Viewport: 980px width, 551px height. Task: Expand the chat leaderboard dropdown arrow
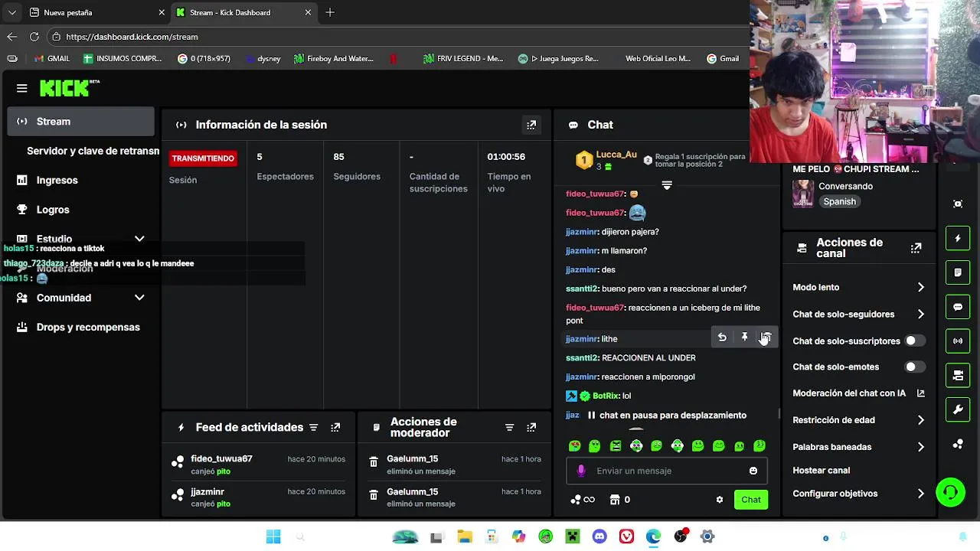tap(667, 185)
